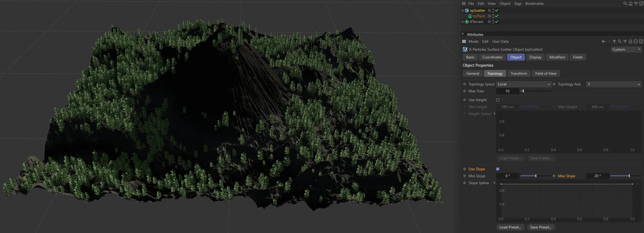This screenshot has width=644, height=233.
Task: Toggle tfTerrain enabled green checkmark
Action: (x=497, y=22)
